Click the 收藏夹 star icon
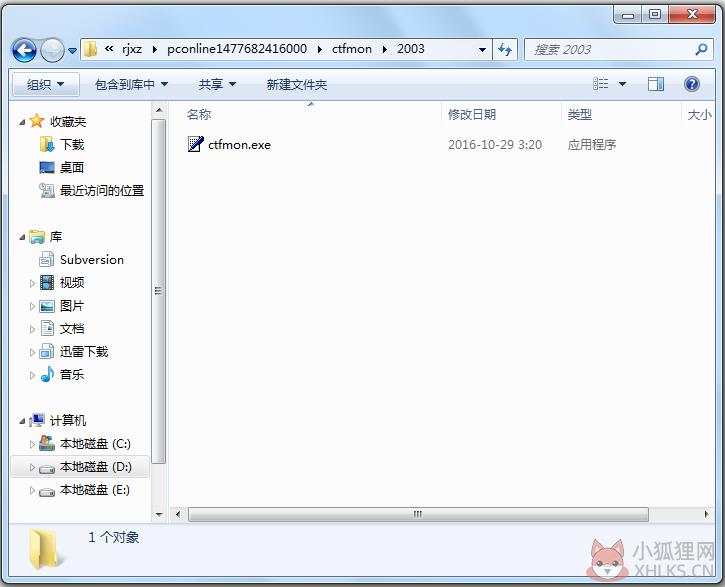 coord(37,121)
